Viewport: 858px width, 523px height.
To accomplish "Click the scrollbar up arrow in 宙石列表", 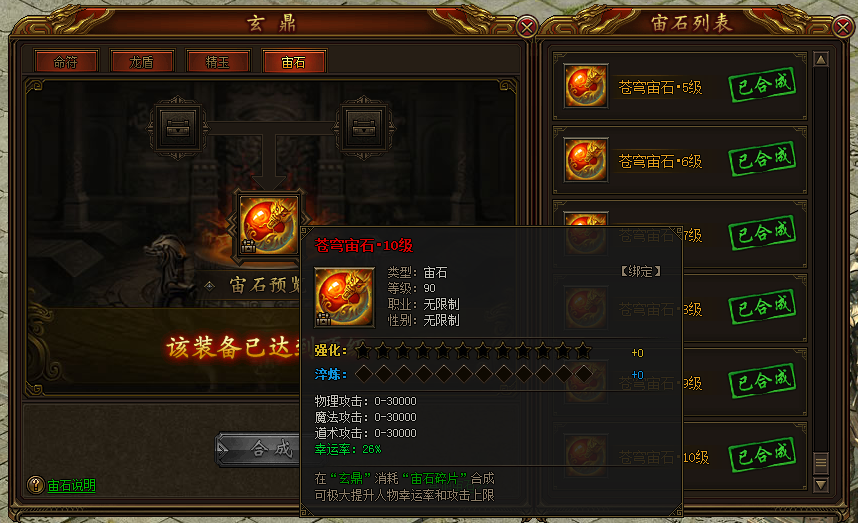I will tap(821, 59).
